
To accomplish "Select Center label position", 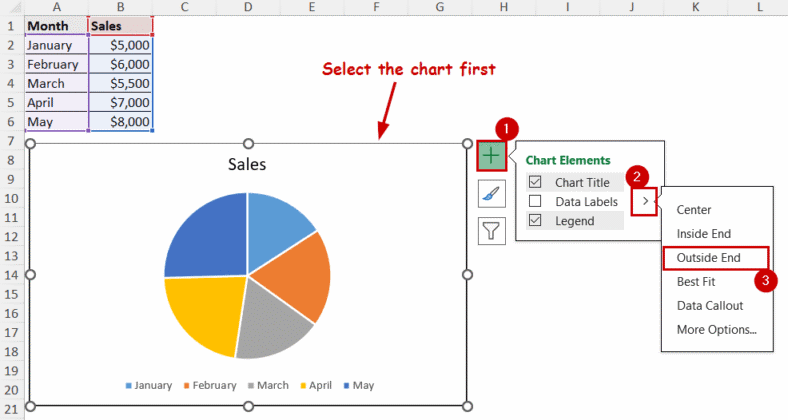I will point(694,210).
